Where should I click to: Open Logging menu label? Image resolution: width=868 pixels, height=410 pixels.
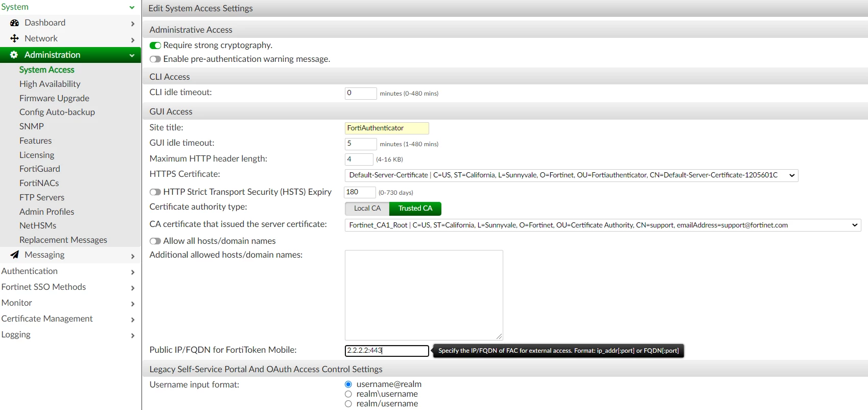point(16,334)
